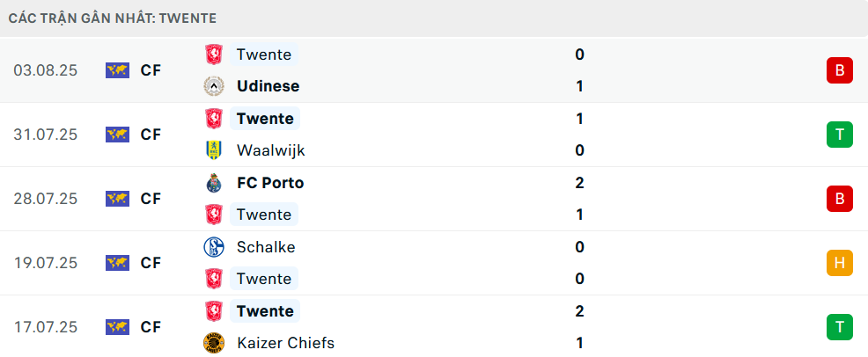Open the FC Porto team link
868x357 pixels.
point(270,183)
